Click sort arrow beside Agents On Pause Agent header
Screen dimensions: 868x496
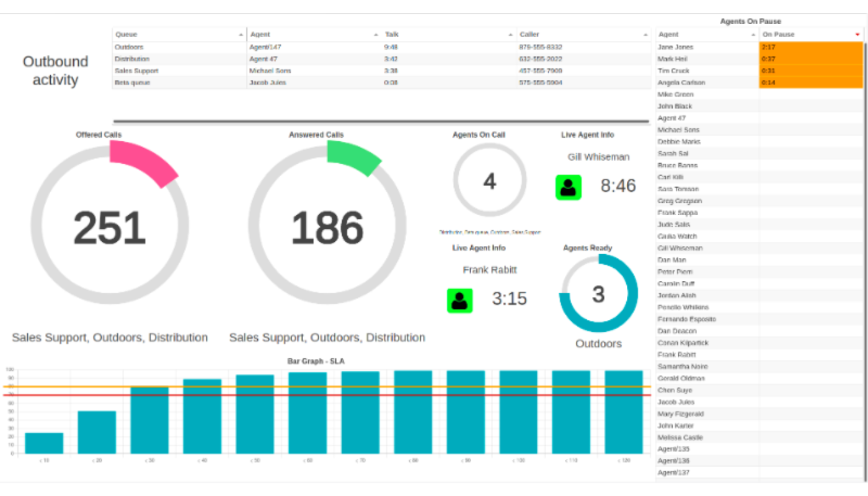(752, 35)
